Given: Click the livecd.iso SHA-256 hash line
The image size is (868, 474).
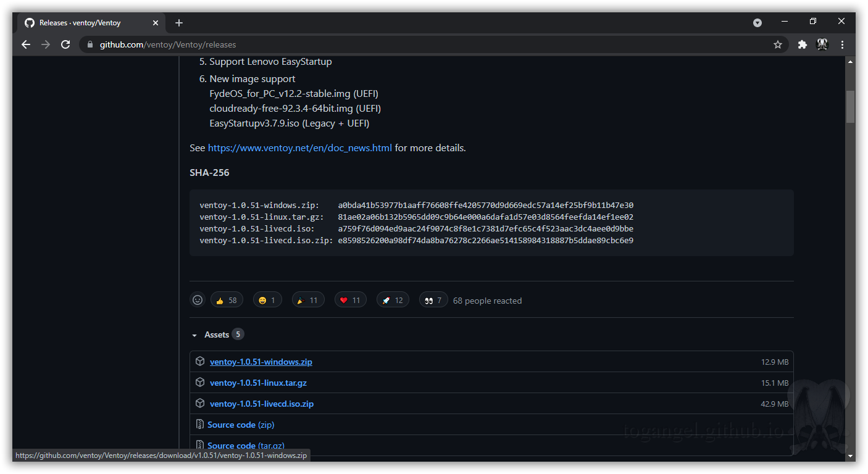Looking at the screenshot, I should point(417,229).
